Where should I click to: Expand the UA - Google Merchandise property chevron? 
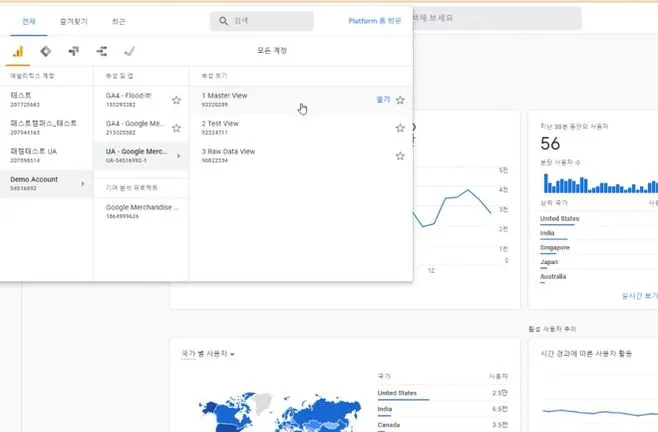[x=178, y=156]
